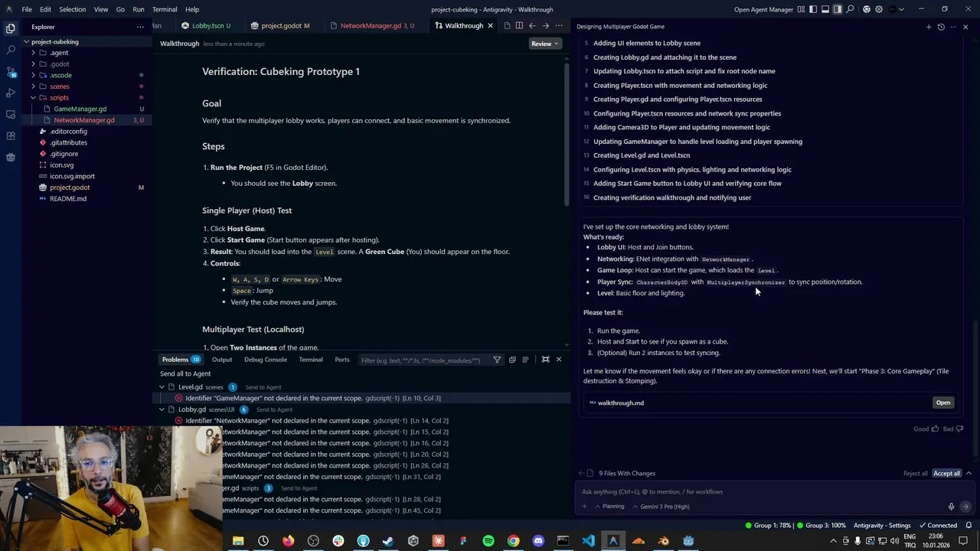Click Explorer panel more actions ellipsis
Screen dimensions: 980x551
click(140, 27)
